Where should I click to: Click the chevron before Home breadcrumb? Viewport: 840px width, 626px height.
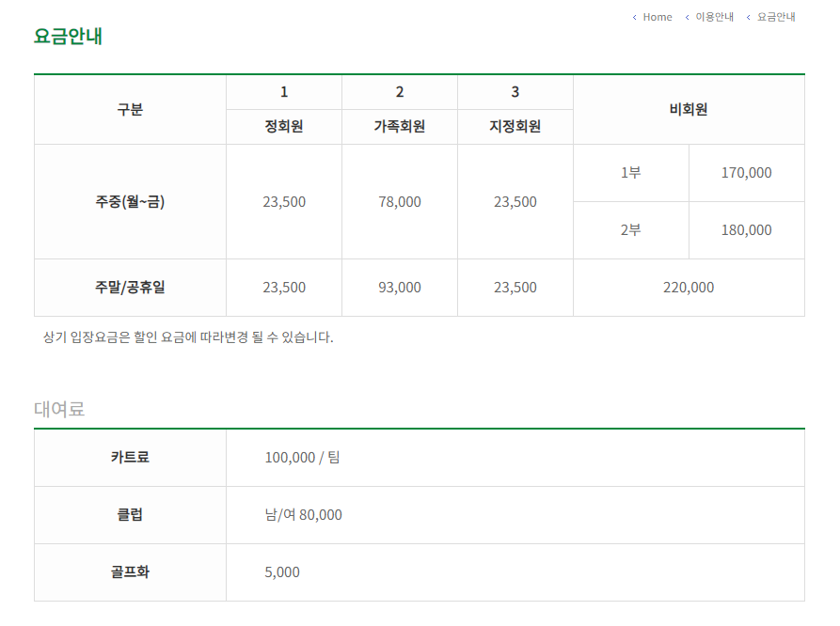tap(634, 18)
